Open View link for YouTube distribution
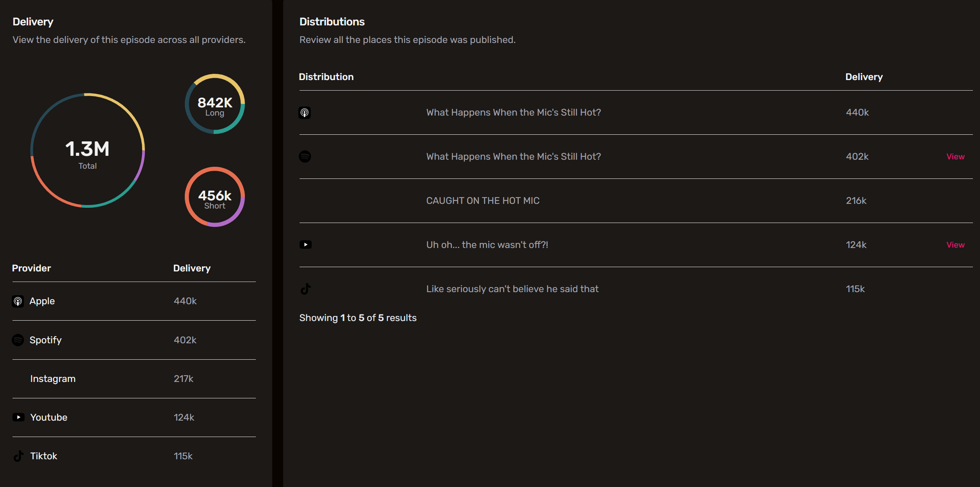 click(955, 245)
